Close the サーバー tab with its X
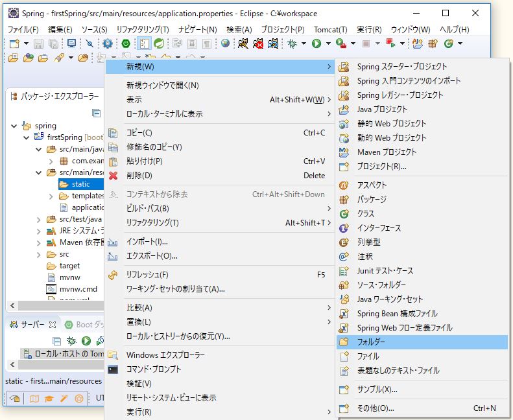The height and width of the screenshot is (420, 513). tap(53, 325)
